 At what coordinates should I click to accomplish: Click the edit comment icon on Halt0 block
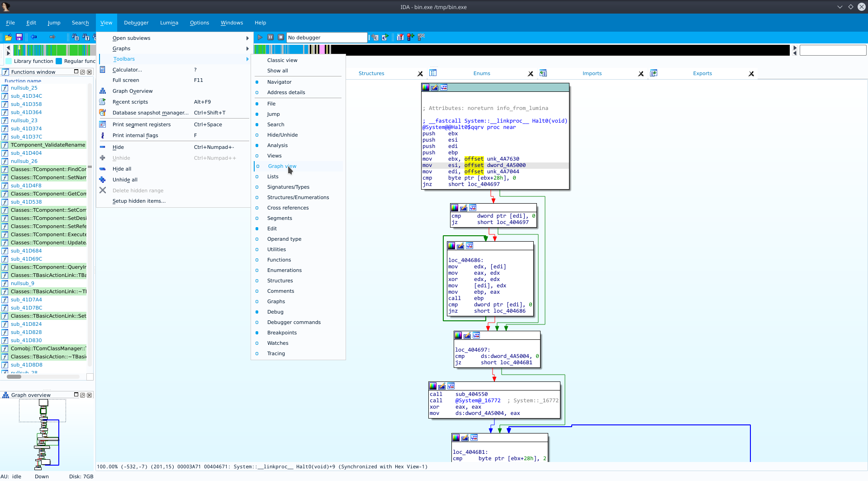tap(435, 88)
